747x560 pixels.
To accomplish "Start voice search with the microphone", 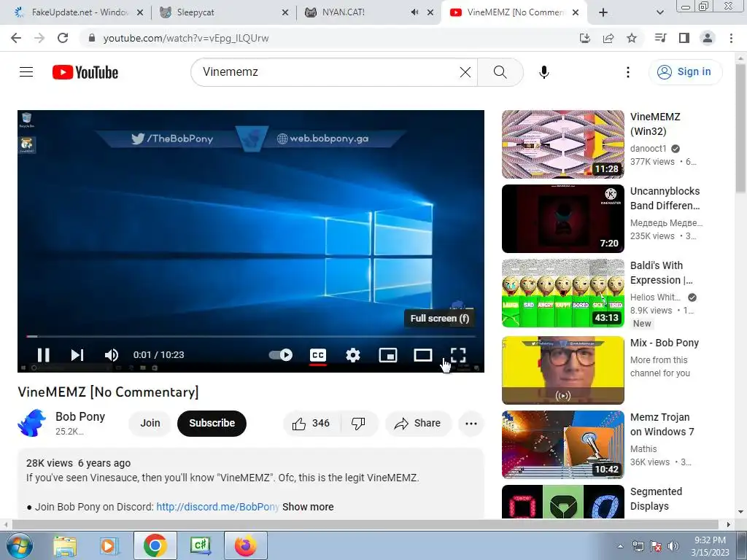I will coord(544,72).
